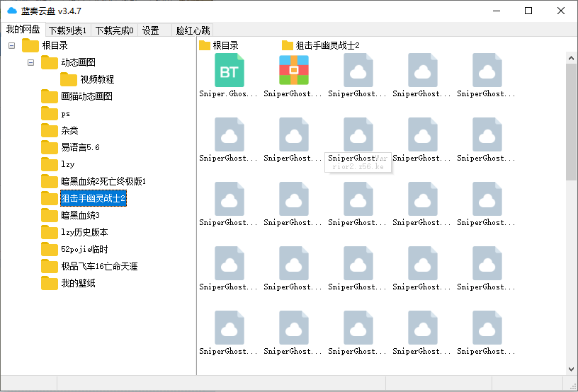Click the file list scroll-up arrow
This screenshot has width=578, height=392.
(571, 58)
